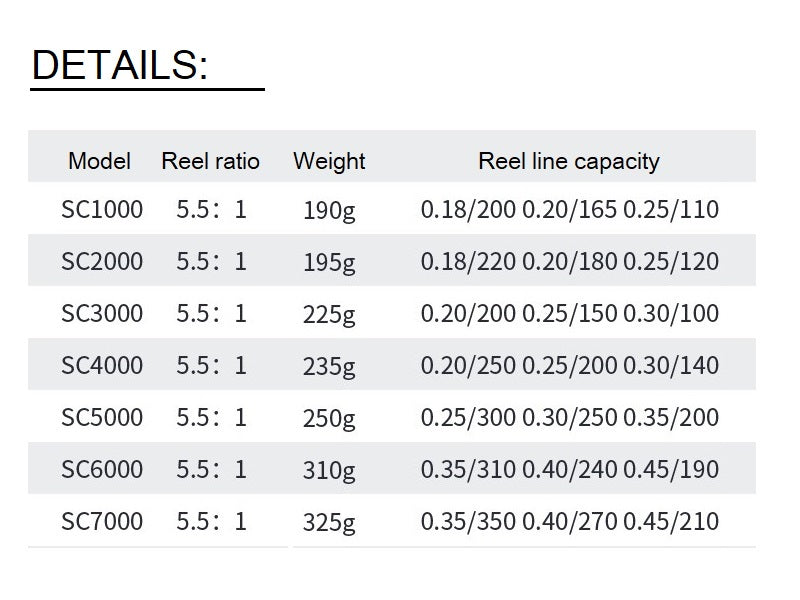Viewport: 800px width, 600px height.
Task: Select the SC1000 model cell
Action: pos(102,209)
